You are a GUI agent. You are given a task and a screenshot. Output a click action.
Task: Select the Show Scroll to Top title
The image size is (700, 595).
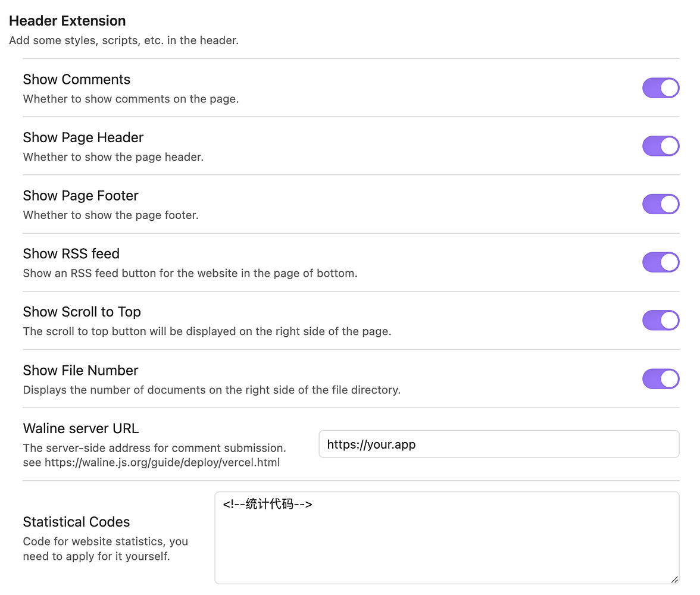point(82,312)
